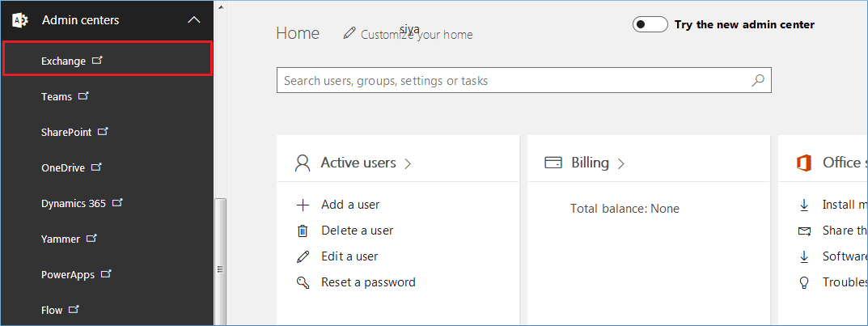Collapse the Admin centers section chevron
Screen dimensions: 868x326
(194, 20)
